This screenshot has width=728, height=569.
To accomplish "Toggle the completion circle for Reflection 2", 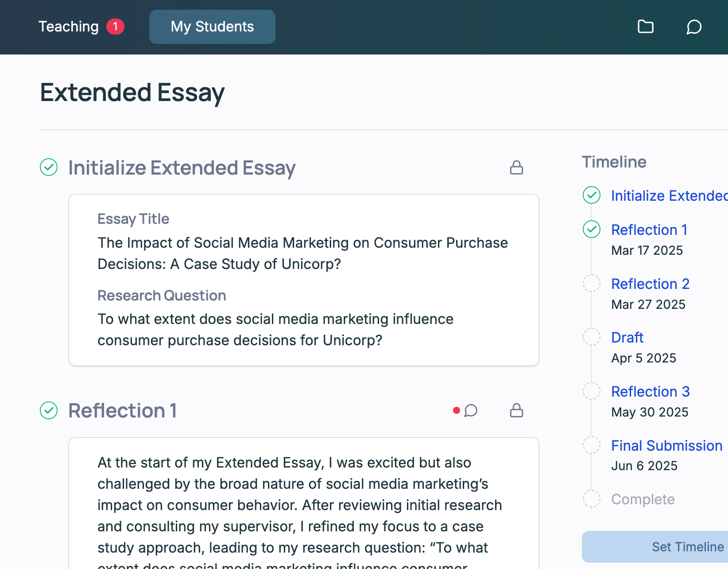I will tap(592, 283).
